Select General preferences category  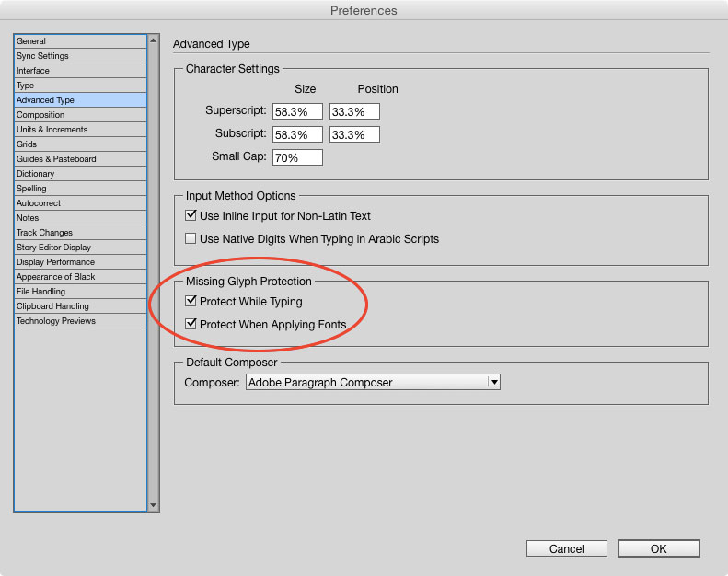79,41
